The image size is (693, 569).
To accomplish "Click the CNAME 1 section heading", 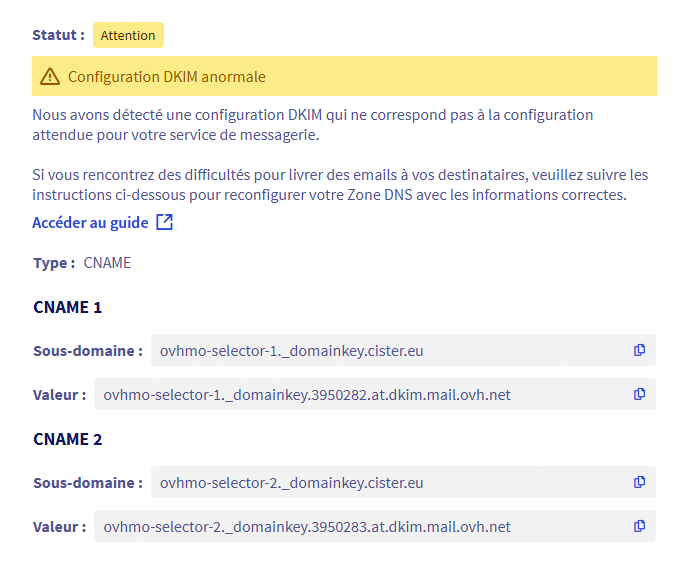I will pos(68,307).
